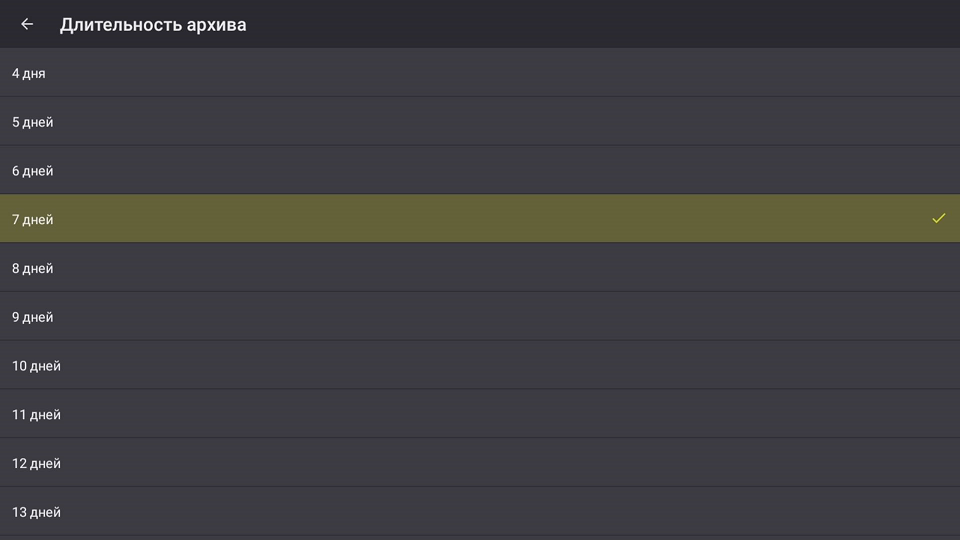This screenshot has height=540, width=960.
Task: Click the "4 дня" text at the list top
Action: [28, 73]
